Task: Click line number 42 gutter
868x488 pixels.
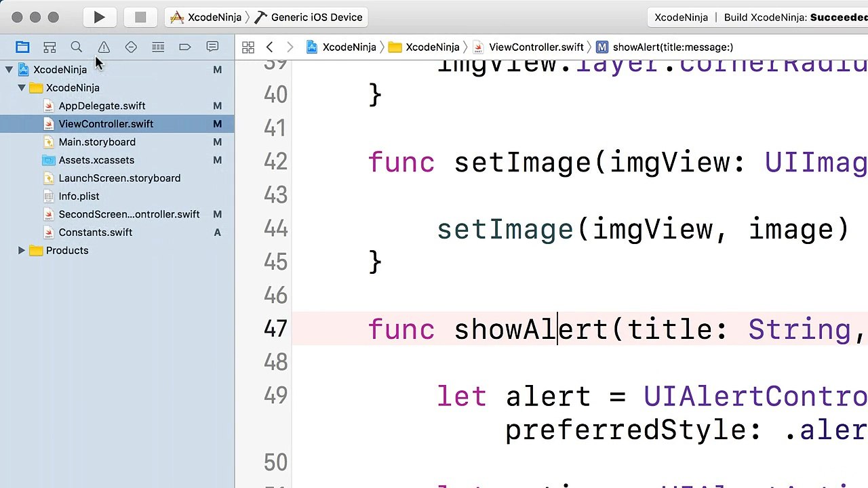Action: 275,162
